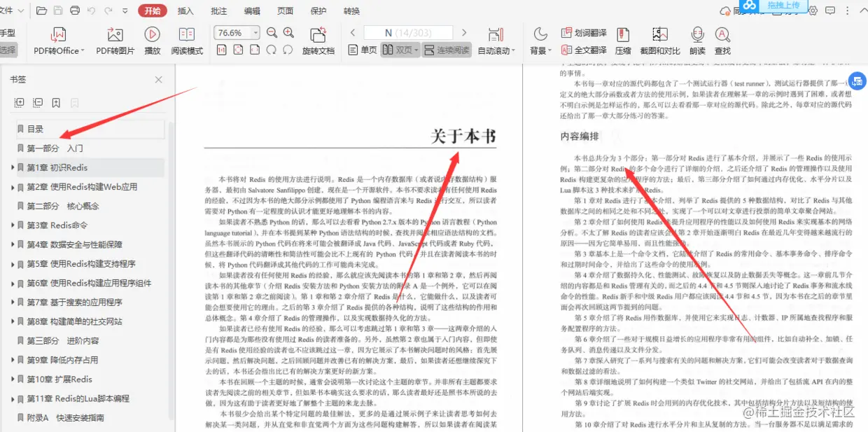Enter 阅读模式 reading mode

click(187, 41)
